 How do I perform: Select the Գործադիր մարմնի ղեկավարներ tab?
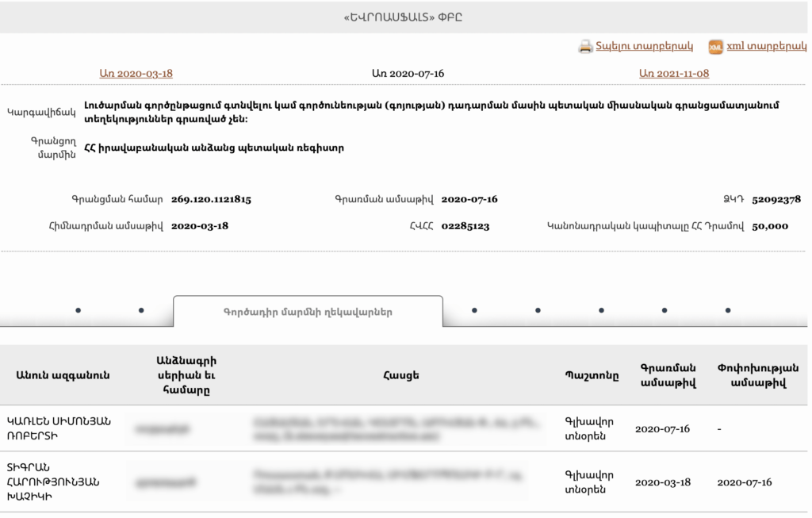pyautogui.click(x=308, y=312)
